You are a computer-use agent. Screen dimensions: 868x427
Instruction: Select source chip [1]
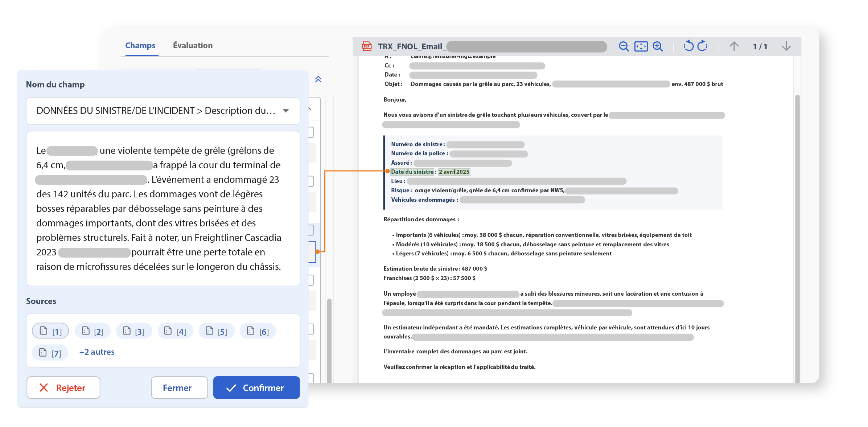(50, 331)
